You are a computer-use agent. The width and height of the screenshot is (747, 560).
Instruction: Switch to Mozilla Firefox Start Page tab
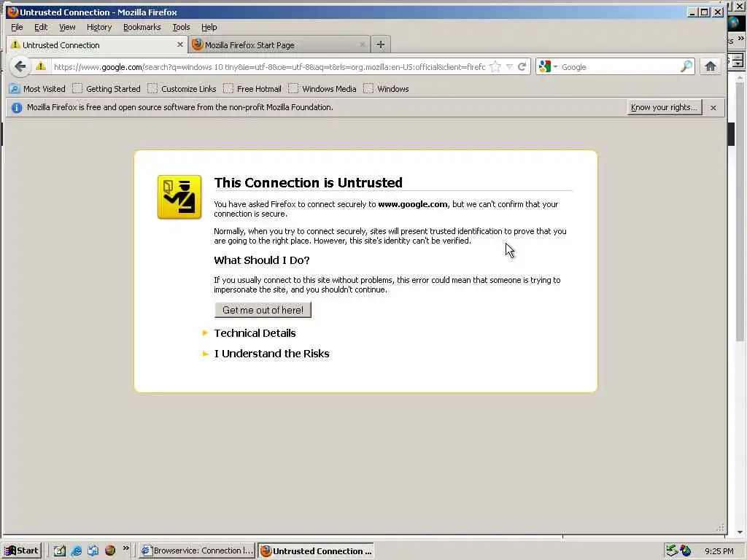(279, 44)
